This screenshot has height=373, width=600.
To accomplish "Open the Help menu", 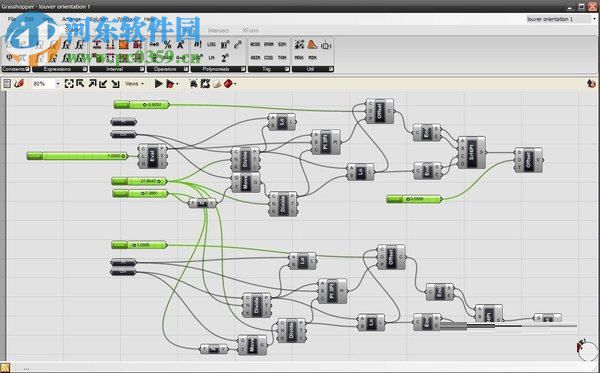I will pos(149,19).
